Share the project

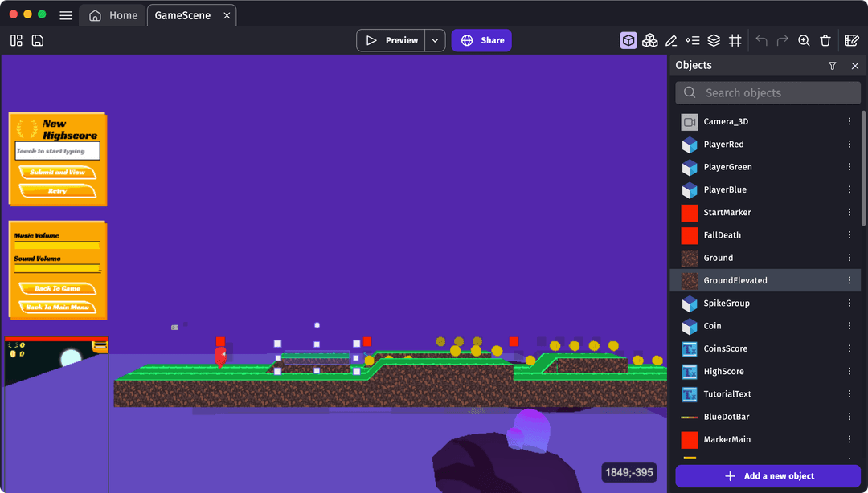[x=481, y=39]
